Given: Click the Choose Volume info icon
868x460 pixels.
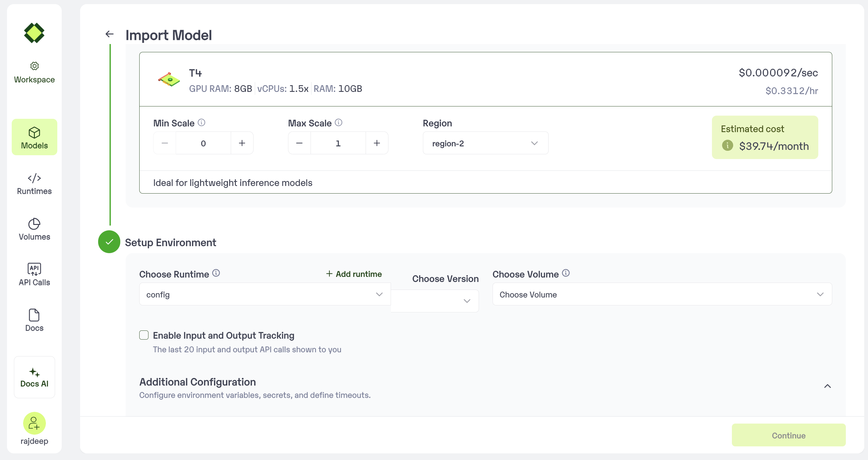Looking at the screenshot, I should click(x=566, y=273).
